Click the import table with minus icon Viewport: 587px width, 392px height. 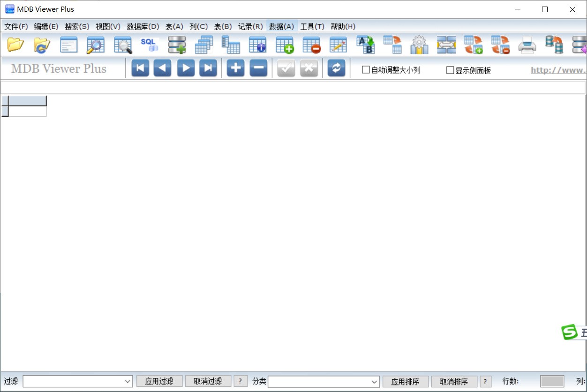(500, 45)
